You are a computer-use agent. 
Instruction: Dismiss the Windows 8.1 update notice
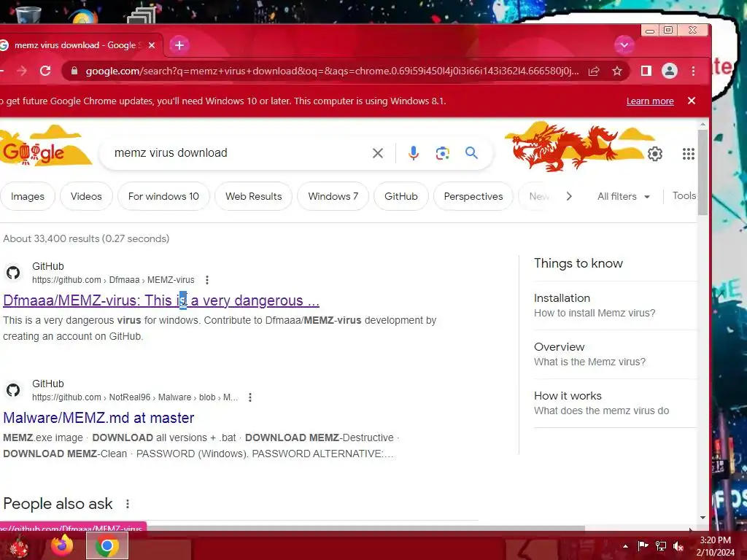pos(692,101)
